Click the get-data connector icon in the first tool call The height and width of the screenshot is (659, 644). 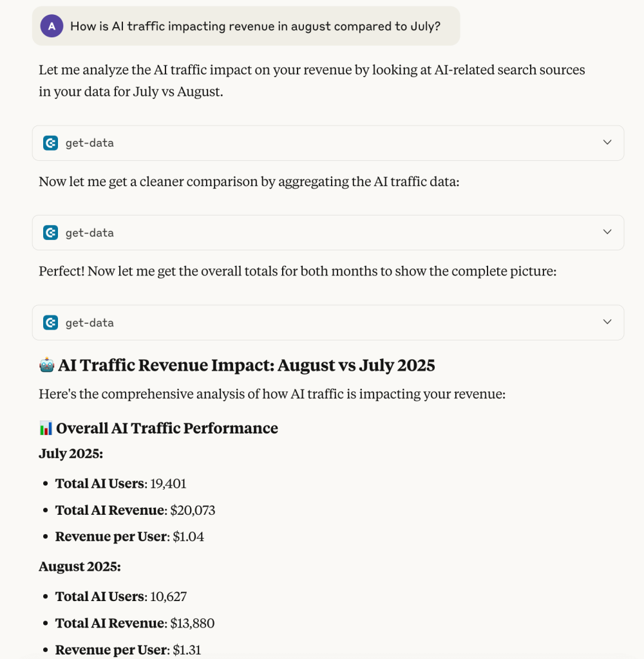click(51, 143)
